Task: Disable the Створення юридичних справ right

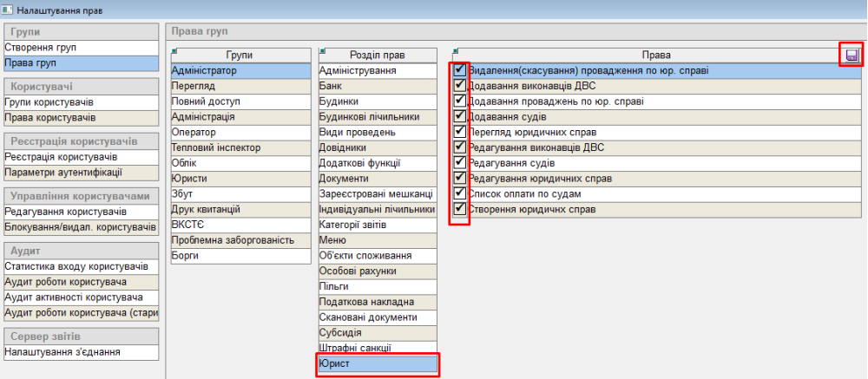Action: 459,209
